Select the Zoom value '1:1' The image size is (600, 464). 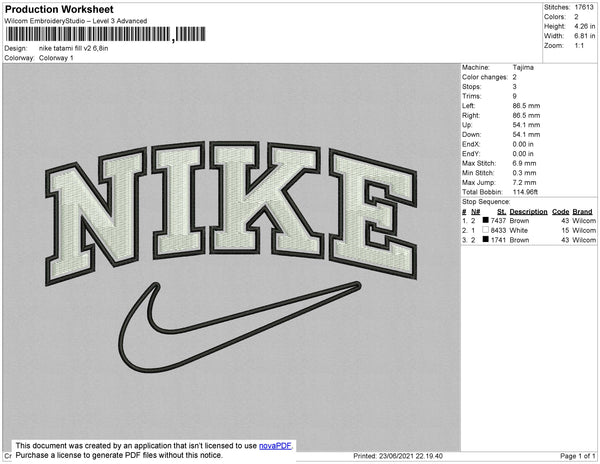click(579, 46)
